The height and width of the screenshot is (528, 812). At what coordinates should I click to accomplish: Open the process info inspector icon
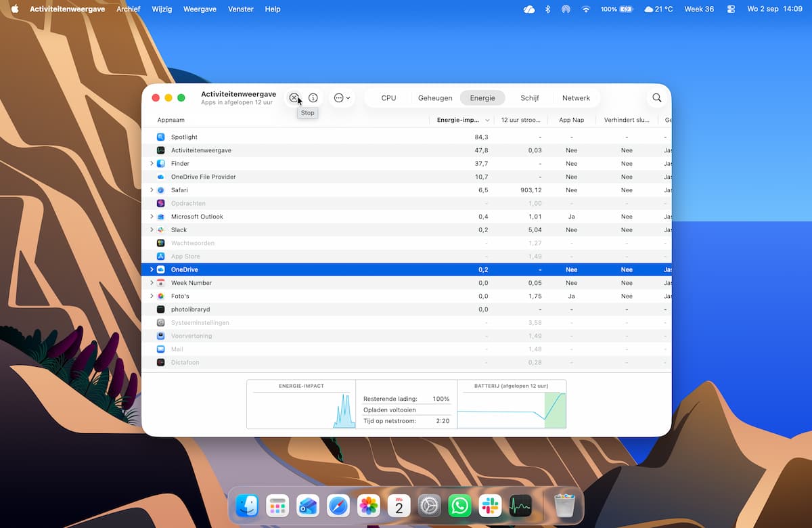(x=313, y=97)
